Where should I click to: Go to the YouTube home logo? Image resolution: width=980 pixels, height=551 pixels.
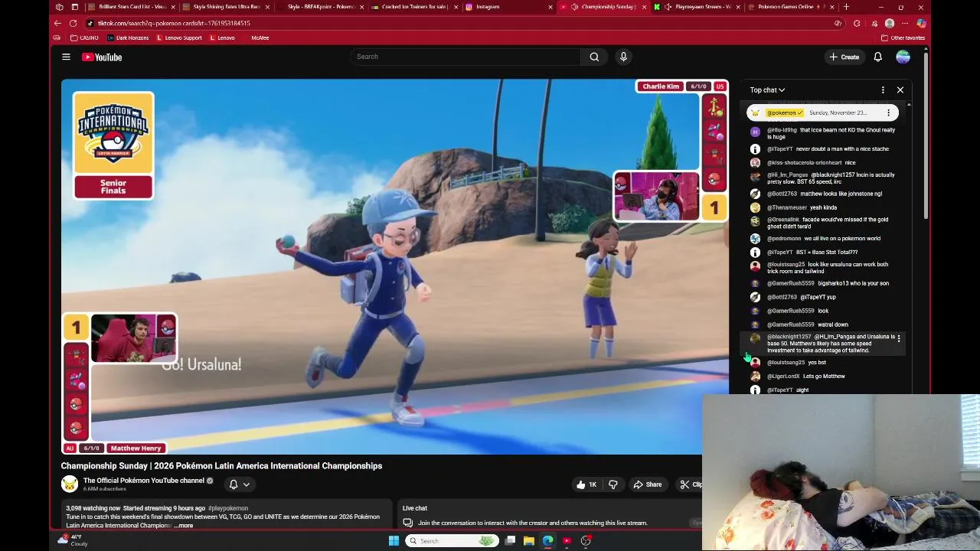(102, 57)
